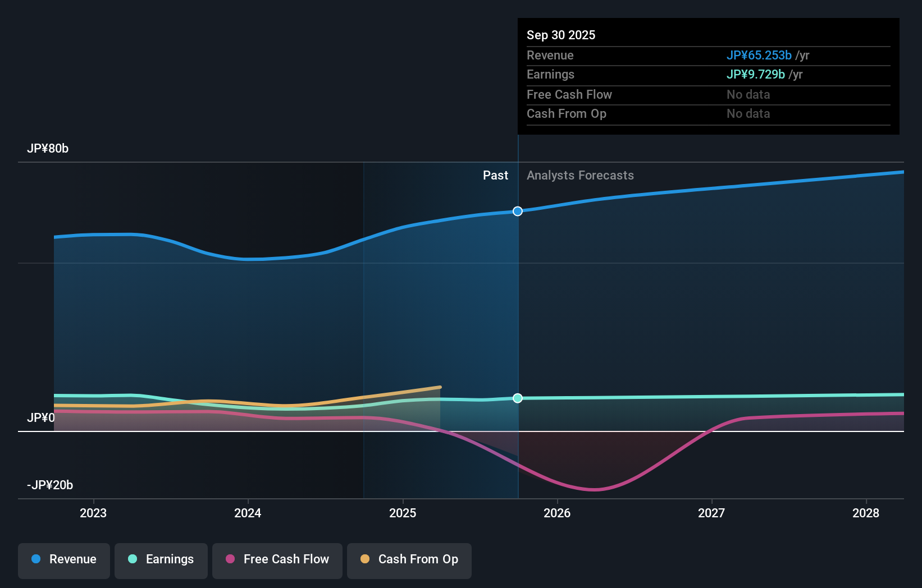Select the Revenue data point marker on chart

[x=517, y=211]
